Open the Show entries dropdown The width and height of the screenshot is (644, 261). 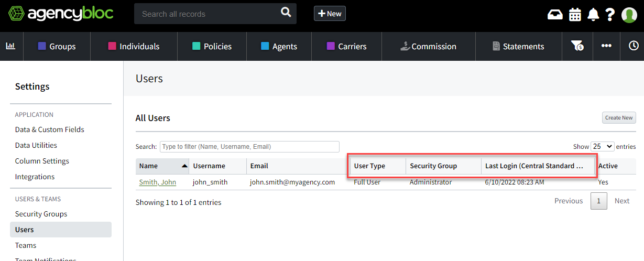tap(602, 147)
